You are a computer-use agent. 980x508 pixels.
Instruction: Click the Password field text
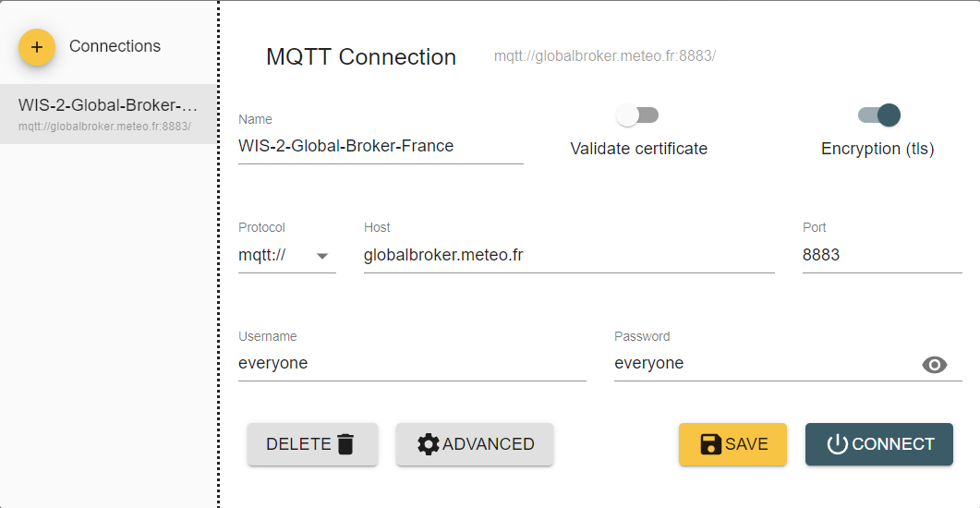pos(648,364)
